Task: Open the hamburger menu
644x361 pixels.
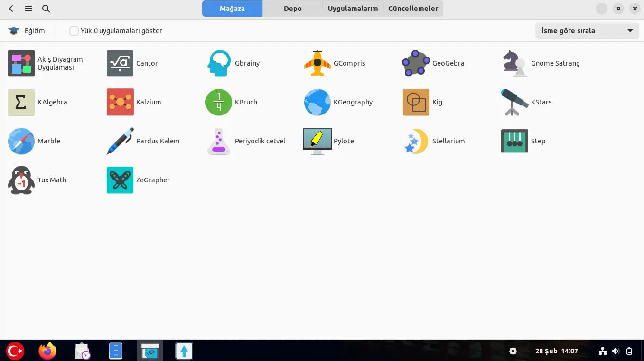Action: (x=28, y=9)
